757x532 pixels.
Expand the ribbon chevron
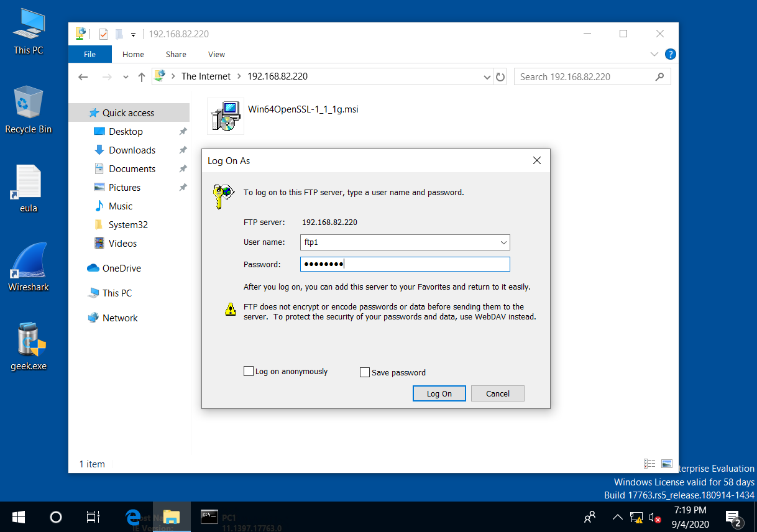(654, 55)
